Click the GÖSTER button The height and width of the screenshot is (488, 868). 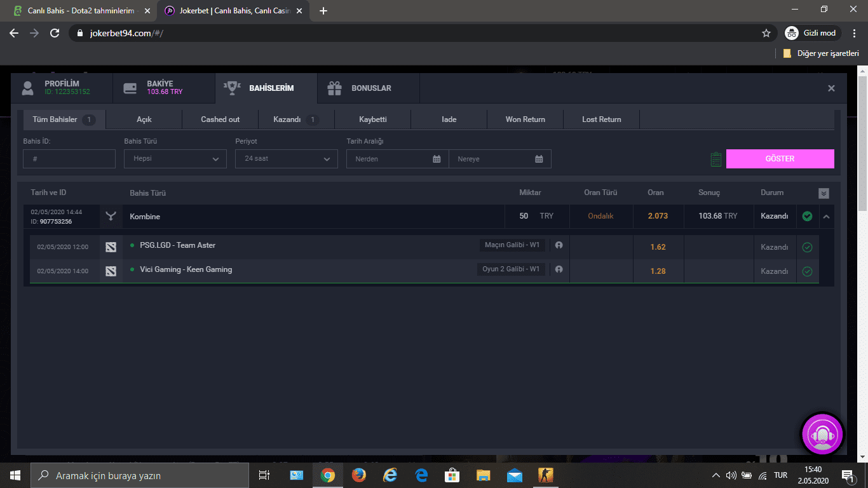point(780,159)
